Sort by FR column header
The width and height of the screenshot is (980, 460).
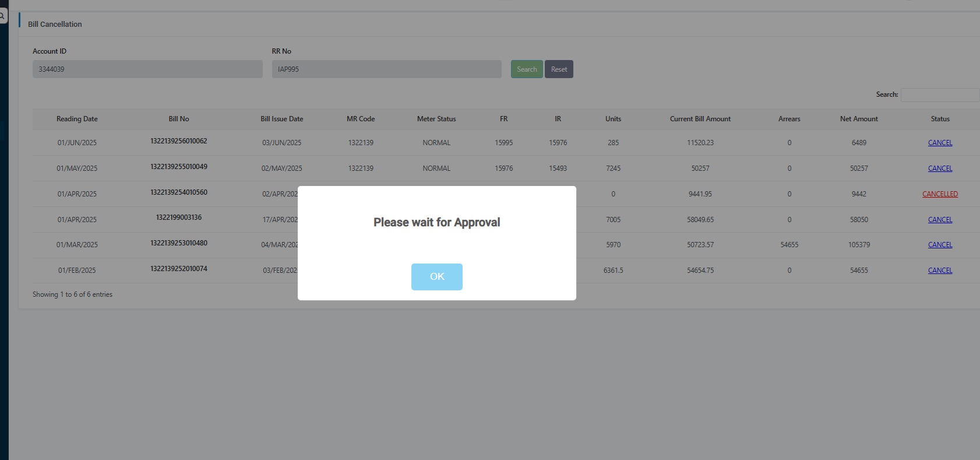click(504, 119)
